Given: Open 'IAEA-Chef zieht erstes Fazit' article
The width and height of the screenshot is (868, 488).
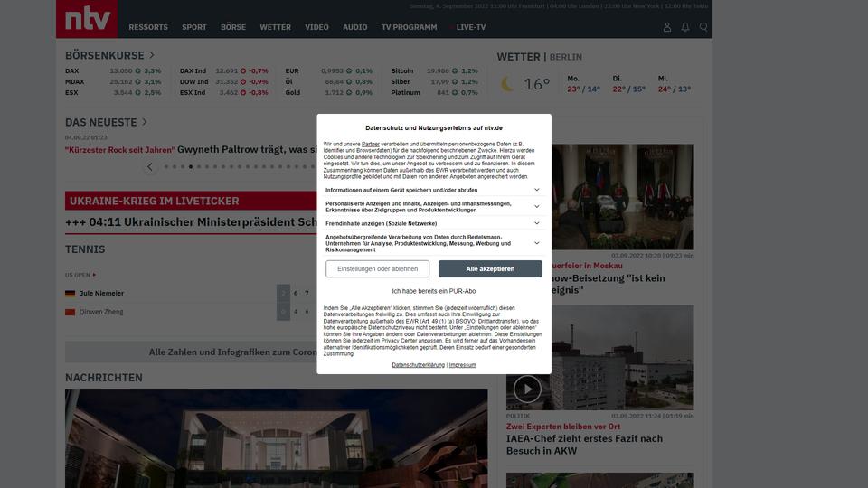Looking at the screenshot, I should tap(584, 445).
